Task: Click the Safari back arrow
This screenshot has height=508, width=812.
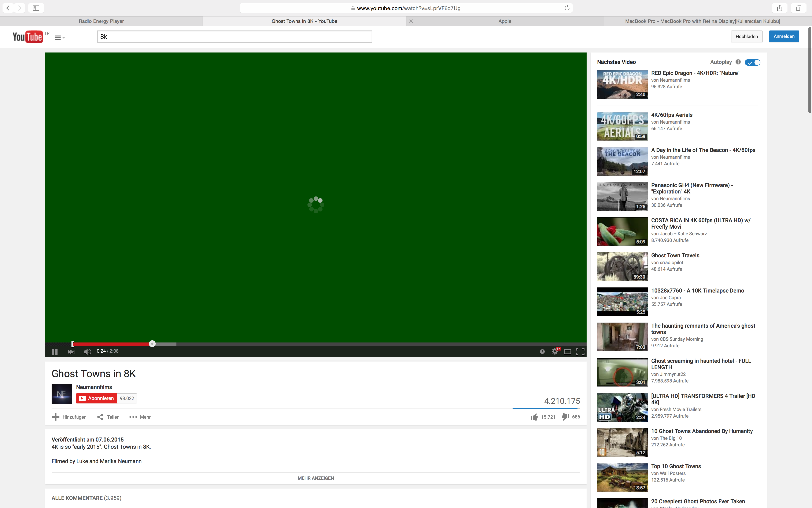Action: 8,8
